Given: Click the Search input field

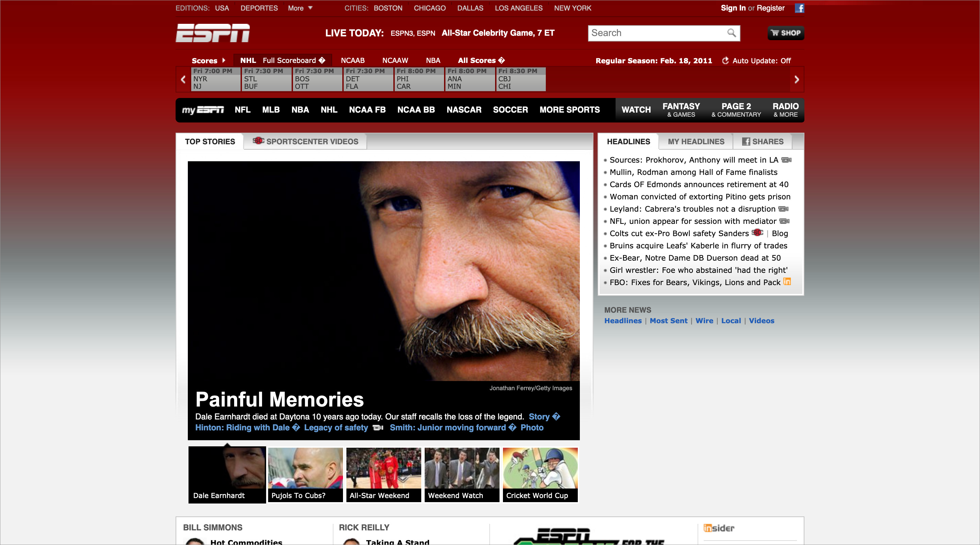Looking at the screenshot, I should (657, 33).
